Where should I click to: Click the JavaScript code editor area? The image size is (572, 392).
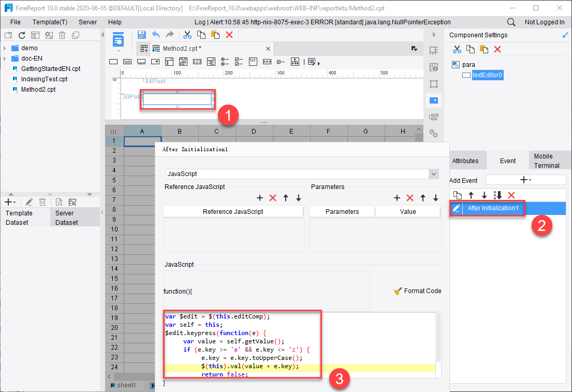tap(299, 345)
